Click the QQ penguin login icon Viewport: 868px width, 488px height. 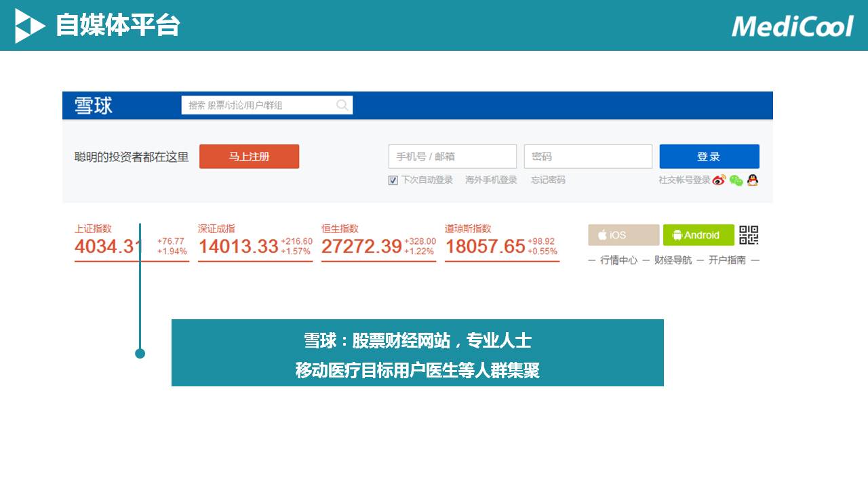pos(752,180)
